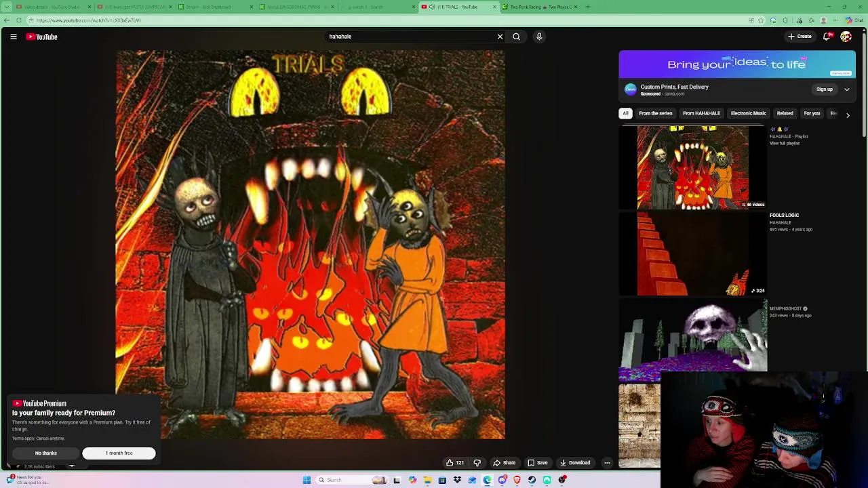Image resolution: width=868 pixels, height=488 pixels.
Task: Decline Premium with No thanks
Action: click(46, 453)
